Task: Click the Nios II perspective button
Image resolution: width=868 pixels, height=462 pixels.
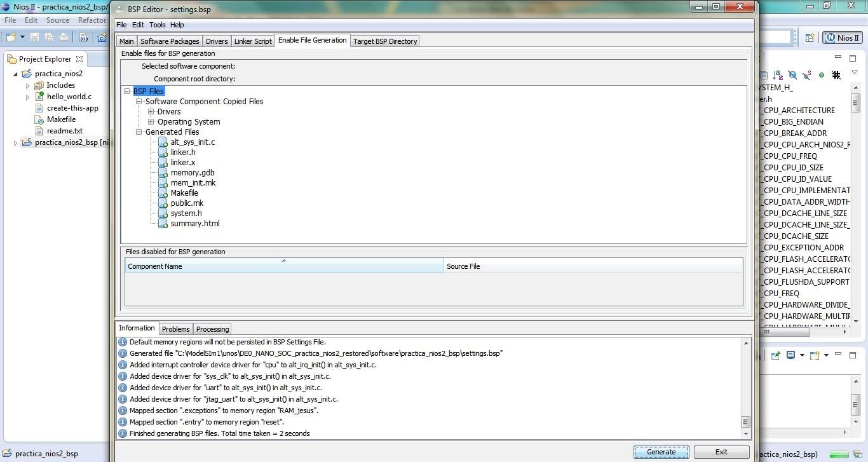Action: tap(842, 38)
